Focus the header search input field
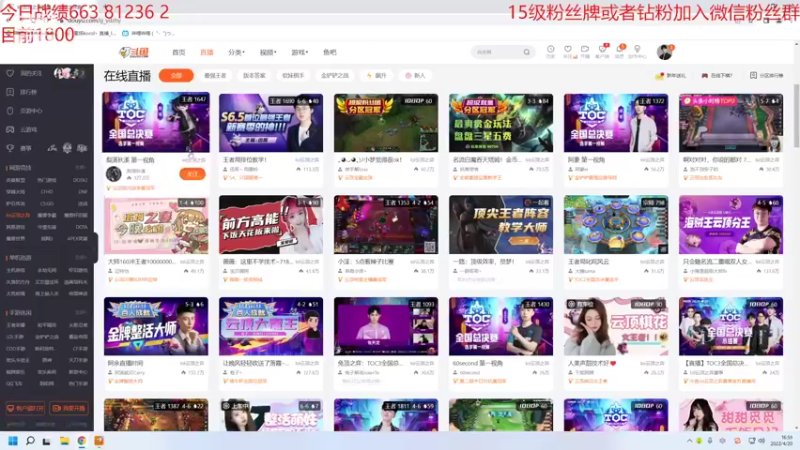 click(x=497, y=52)
